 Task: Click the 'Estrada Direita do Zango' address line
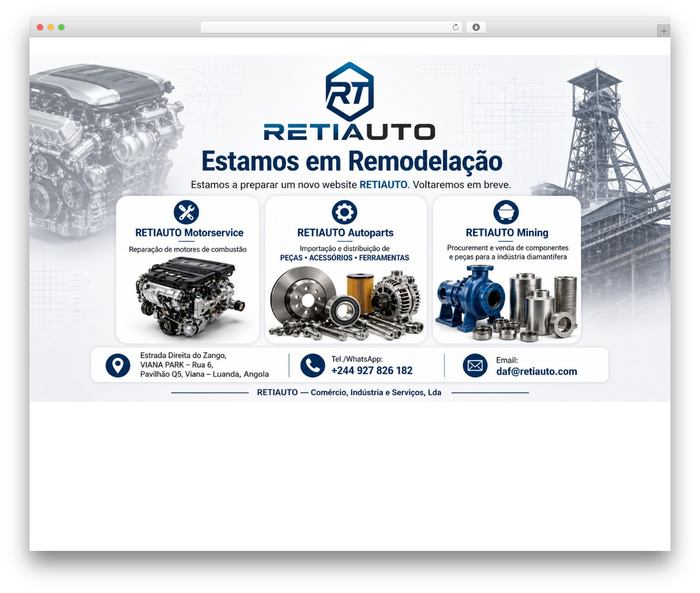click(183, 356)
